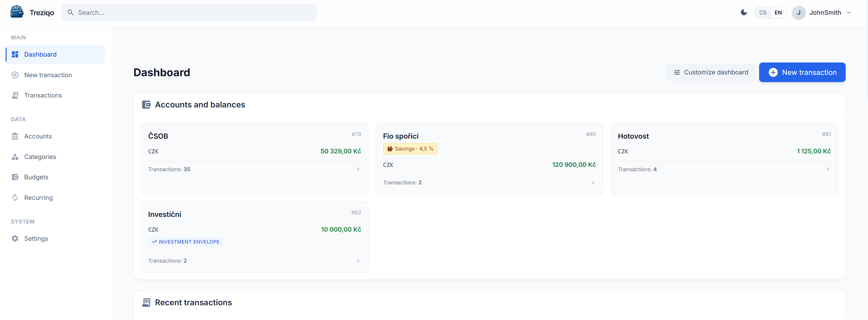Viewport: 868px width, 320px height.
Task: Switch language to CS
Action: point(762,12)
